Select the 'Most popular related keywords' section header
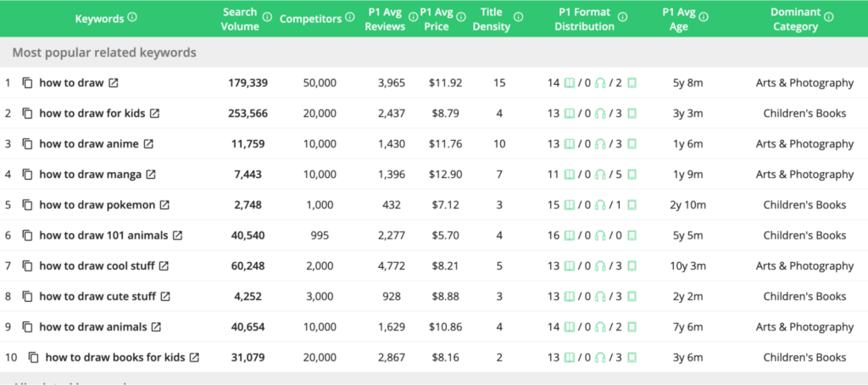This screenshot has height=385, width=868. pyautogui.click(x=104, y=53)
